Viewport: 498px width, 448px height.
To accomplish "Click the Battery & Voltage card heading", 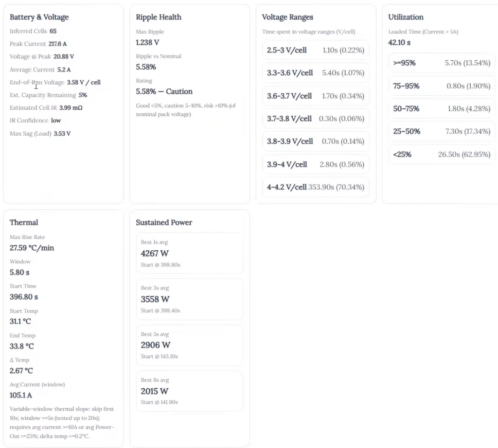I will (39, 17).
